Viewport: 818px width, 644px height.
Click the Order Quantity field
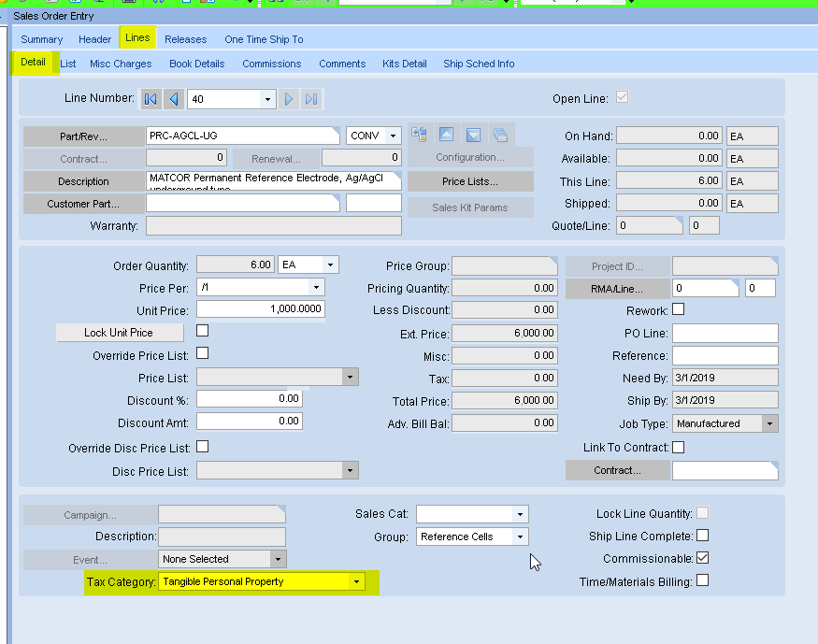click(236, 265)
